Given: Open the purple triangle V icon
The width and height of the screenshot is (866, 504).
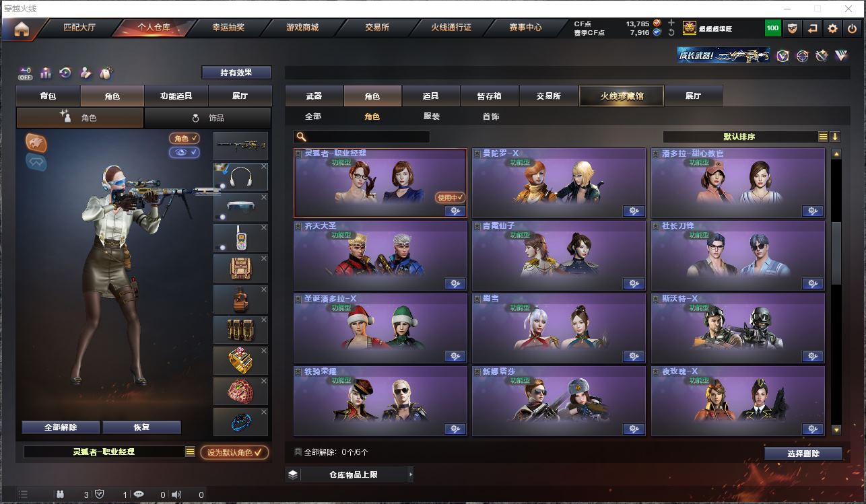Looking at the screenshot, I should pyautogui.click(x=841, y=56).
